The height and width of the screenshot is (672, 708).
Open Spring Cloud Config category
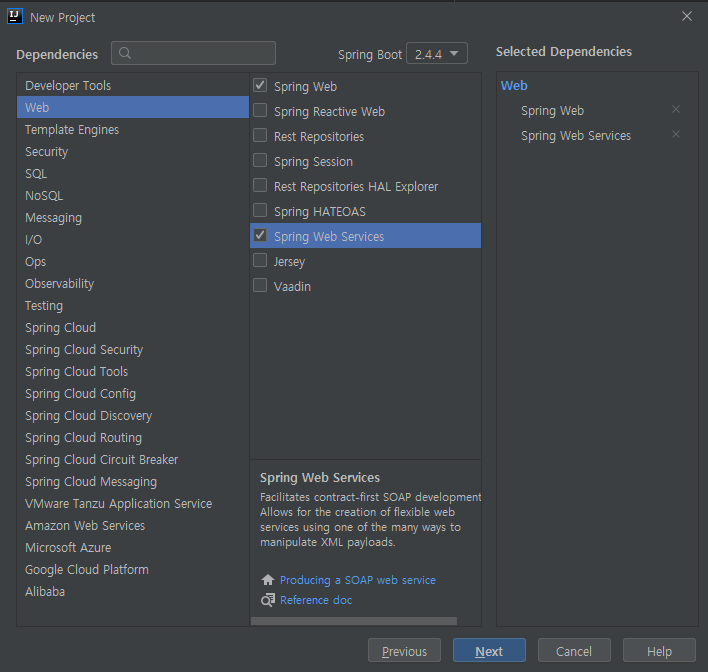[133, 393]
